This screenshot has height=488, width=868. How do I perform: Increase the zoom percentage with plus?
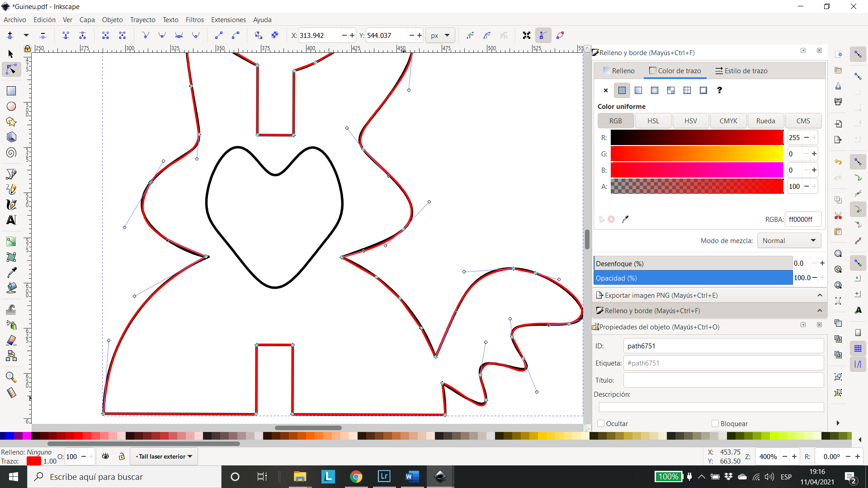pos(794,456)
